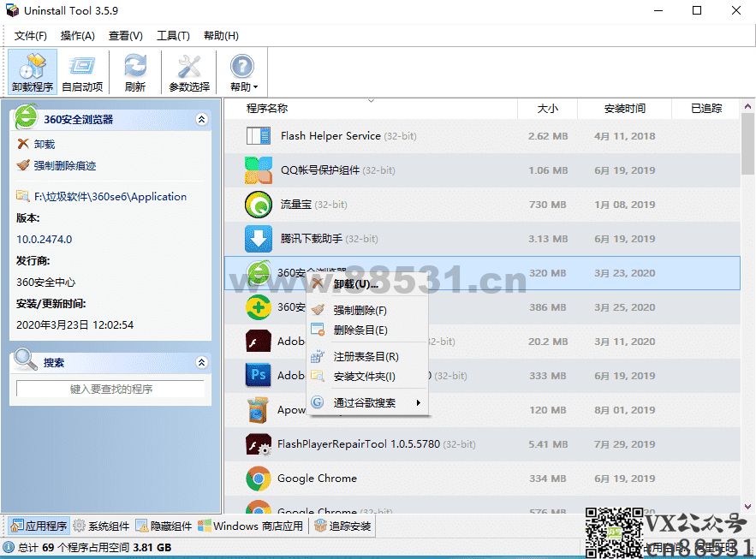756x559 pixels.
Task: Open the 查看(V) menu
Action: (125, 36)
